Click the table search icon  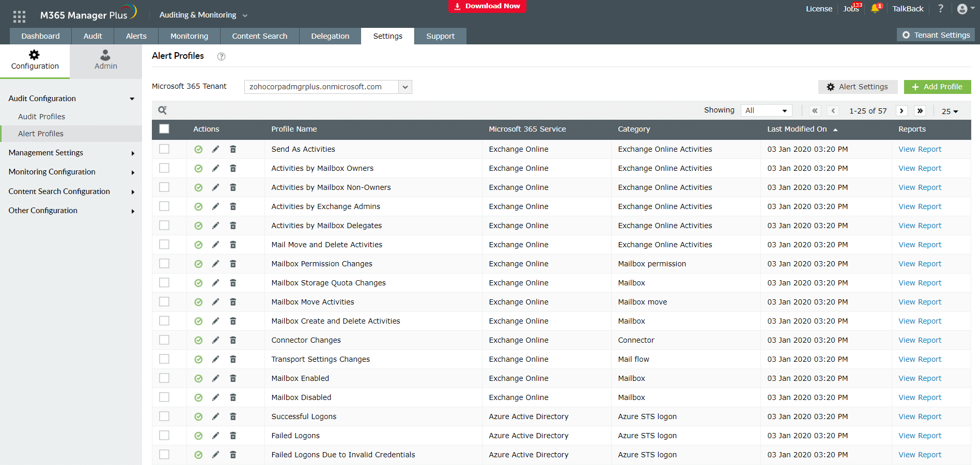[162, 110]
